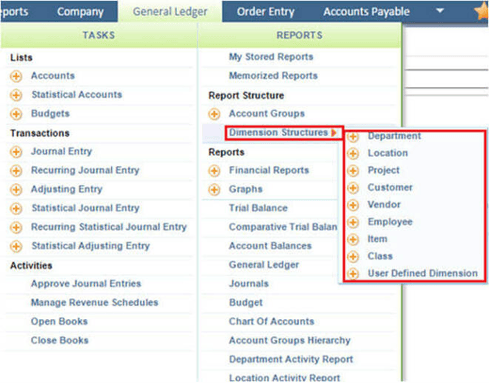Open Memorized Reports

[273, 76]
